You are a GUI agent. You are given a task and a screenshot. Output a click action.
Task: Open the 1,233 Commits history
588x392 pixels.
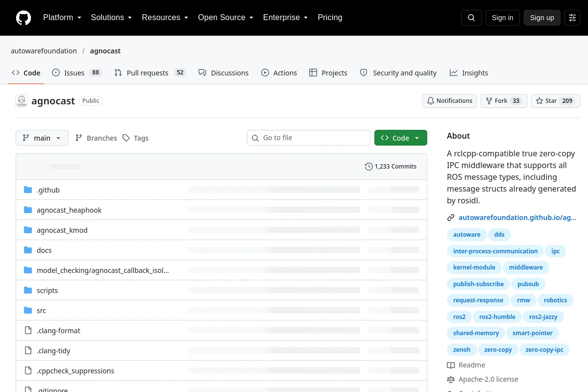[391, 167]
